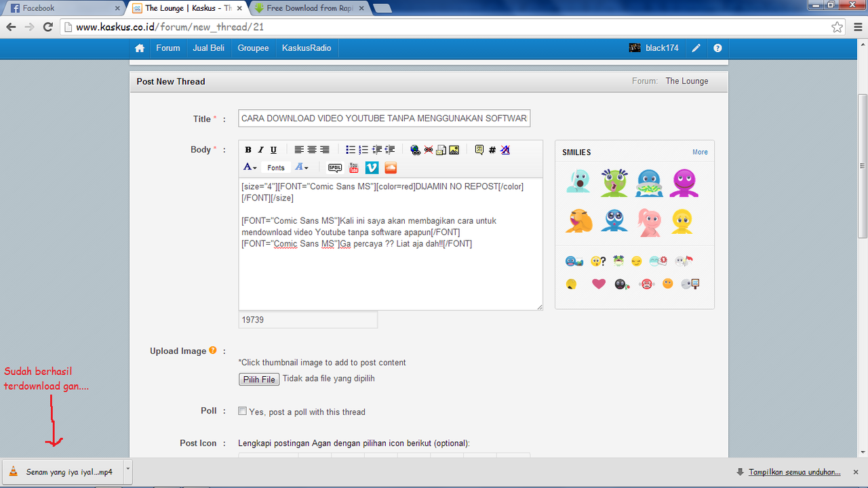Embed a YouTube video using YouTube icon
Viewport: 868px width, 488px height.
354,167
